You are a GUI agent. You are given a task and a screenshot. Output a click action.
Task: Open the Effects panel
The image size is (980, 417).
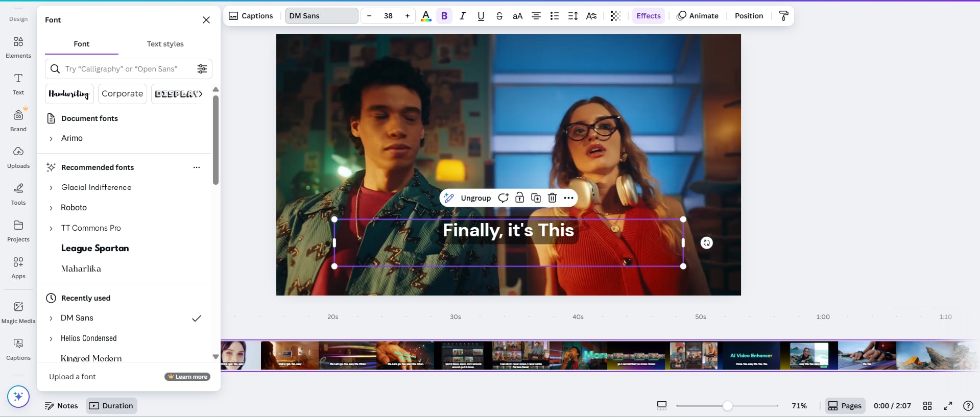649,16
